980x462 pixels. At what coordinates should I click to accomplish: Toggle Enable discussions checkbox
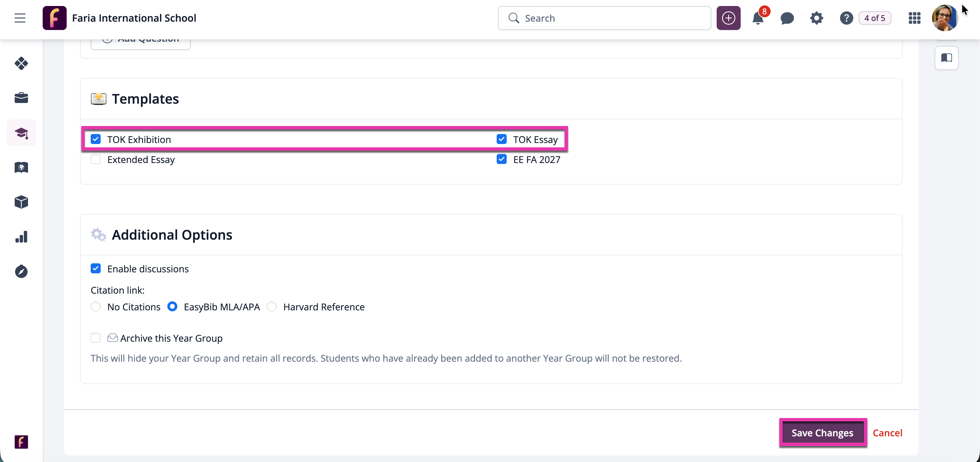[x=95, y=269]
